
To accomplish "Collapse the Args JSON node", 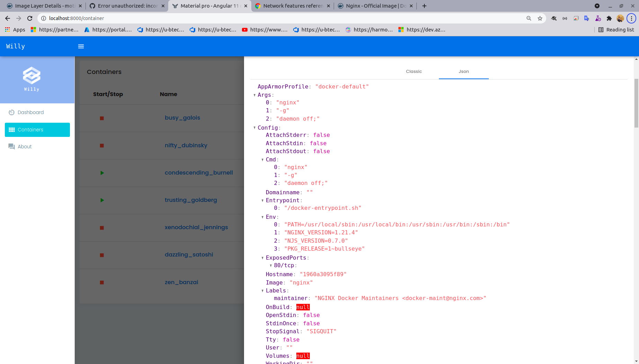I will [254, 95].
